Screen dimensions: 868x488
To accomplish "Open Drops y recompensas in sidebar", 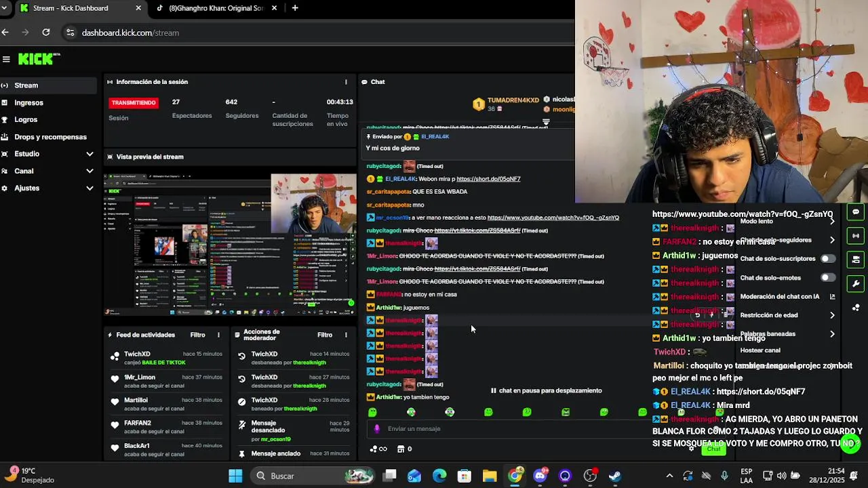I will pyautogui.click(x=48, y=137).
